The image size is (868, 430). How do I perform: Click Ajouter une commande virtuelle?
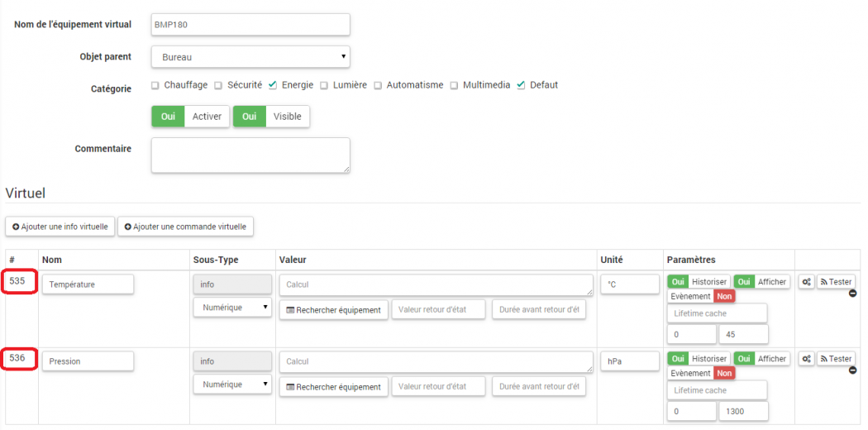[185, 227]
